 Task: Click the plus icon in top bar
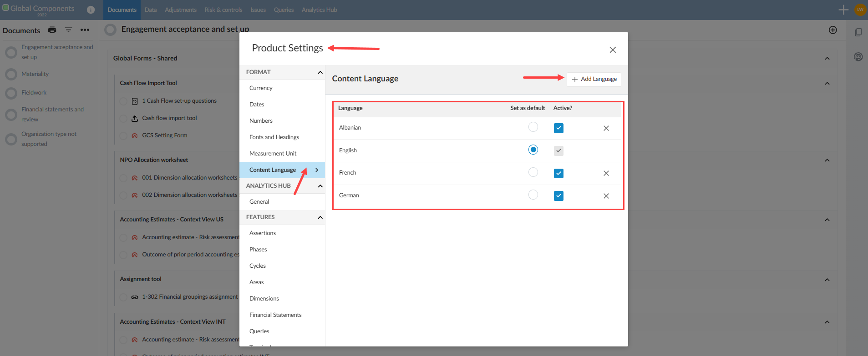pyautogui.click(x=843, y=10)
